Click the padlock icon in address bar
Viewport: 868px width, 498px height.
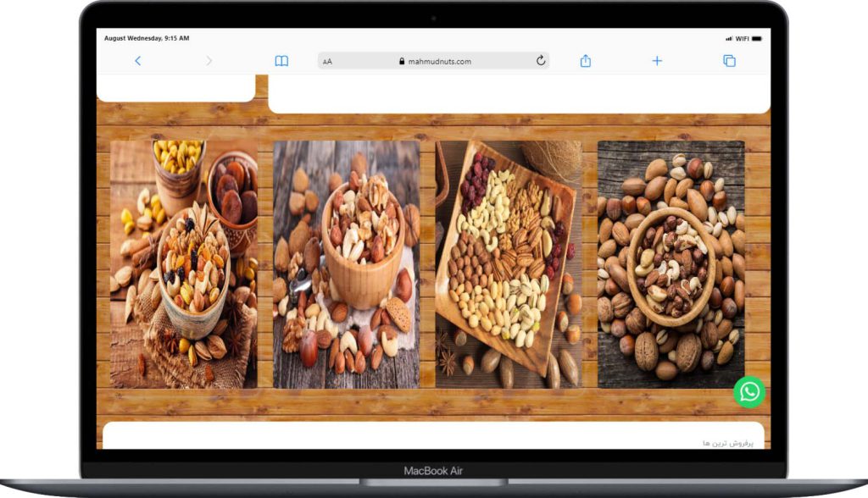(402, 62)
